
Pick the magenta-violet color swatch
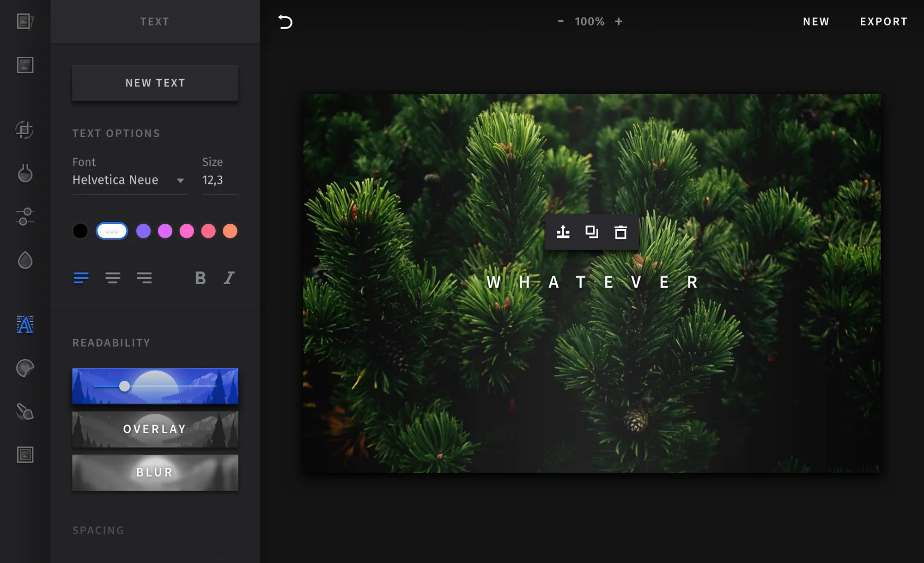[165, 231]
